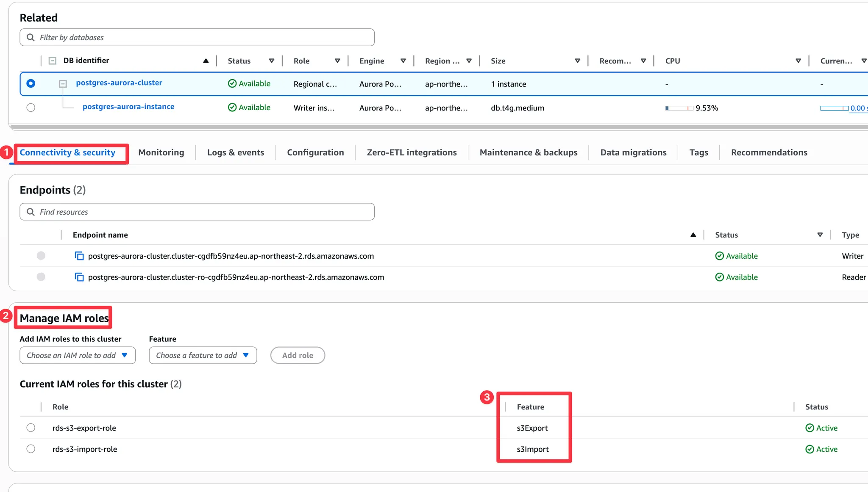Copy the cluster-ro reader endpoint icon
This screenshot has height=492, width=868.
79,277
